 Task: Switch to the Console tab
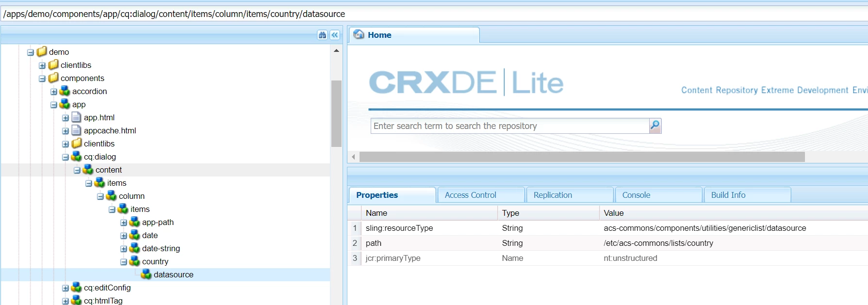[658, 195]
